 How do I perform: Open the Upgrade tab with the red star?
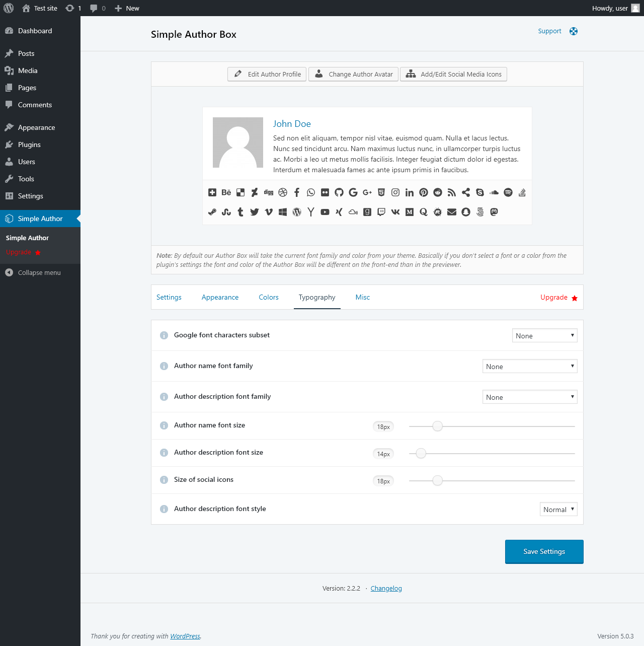pyautogui.click(x=559, y=298)
